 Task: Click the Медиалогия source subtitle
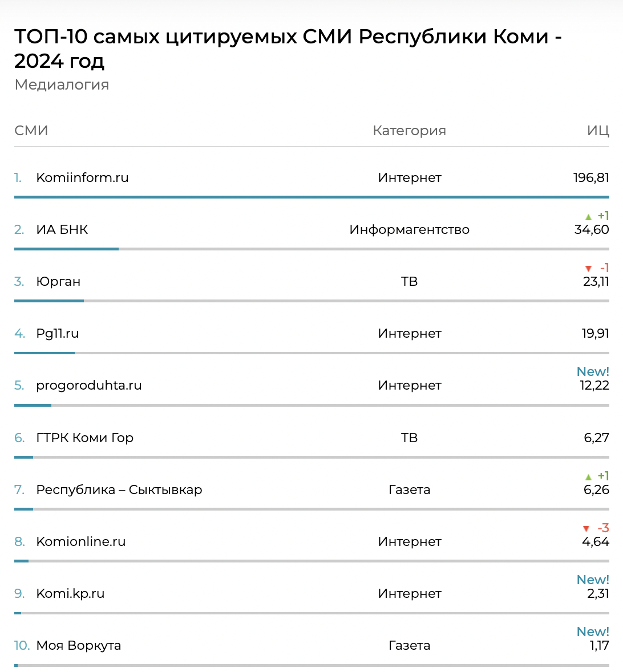[x=62, y=85]
